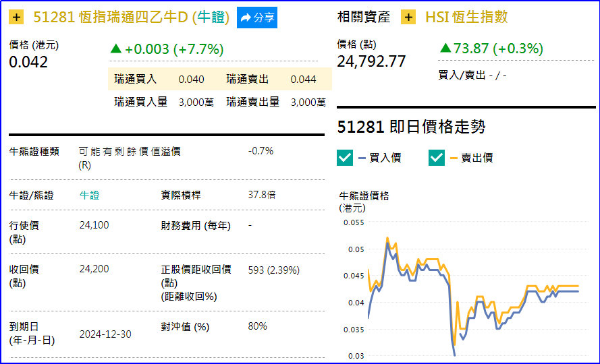
Task: Click the 51281 即日價格走勢 chart heading
Action: (411, 127)
